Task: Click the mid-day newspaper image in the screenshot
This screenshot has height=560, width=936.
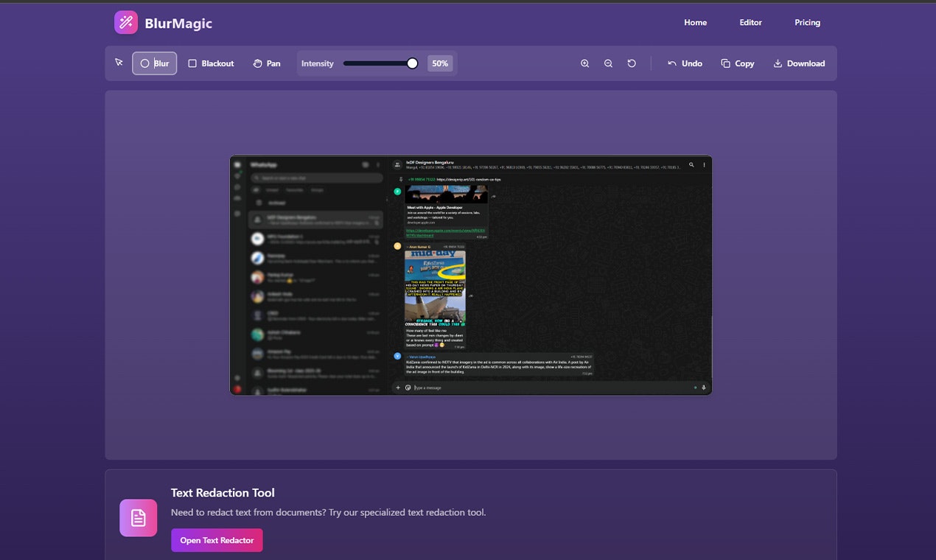Action: (x=435, y=289)
